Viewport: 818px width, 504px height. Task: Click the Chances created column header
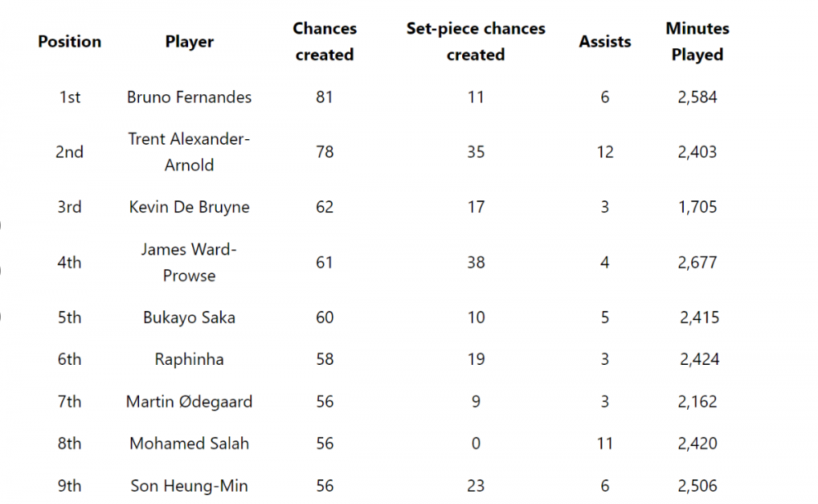click(x=325, y=42)
